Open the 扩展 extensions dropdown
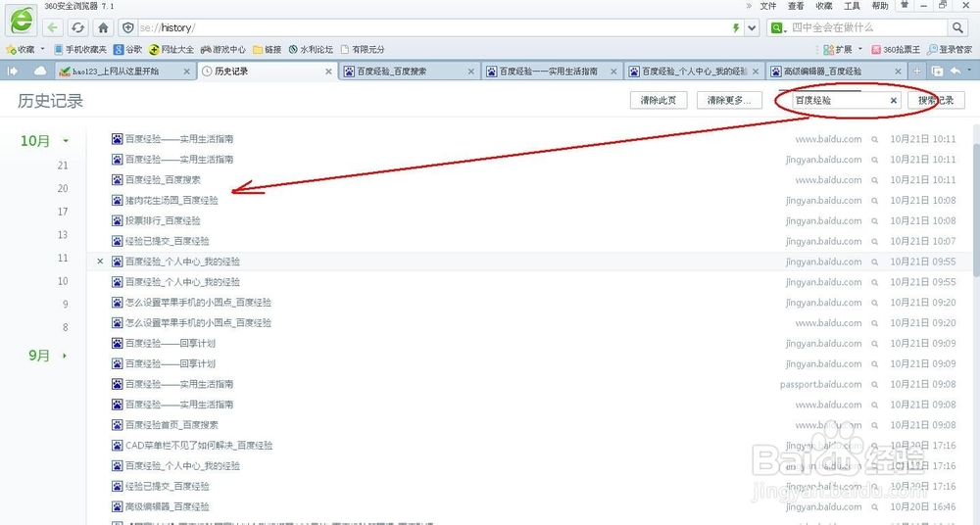980x525 pixels. [843, 49]
